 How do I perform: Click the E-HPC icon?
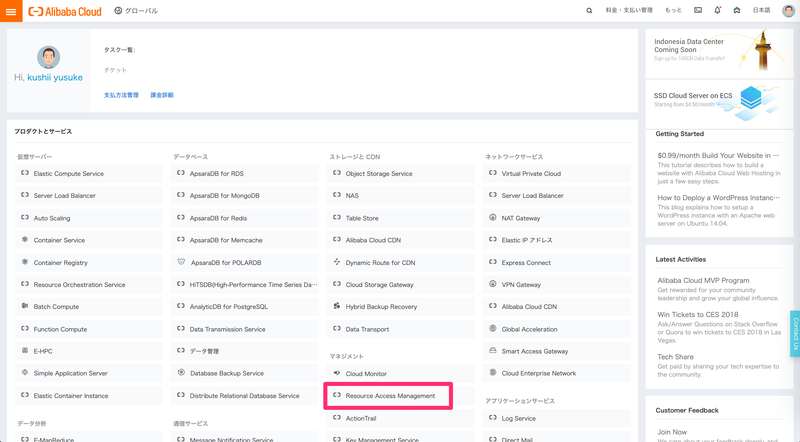(x=24, y=351)
